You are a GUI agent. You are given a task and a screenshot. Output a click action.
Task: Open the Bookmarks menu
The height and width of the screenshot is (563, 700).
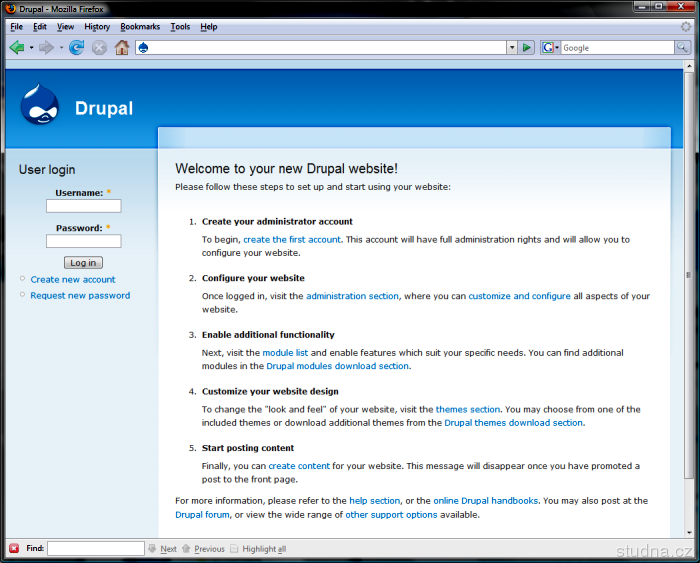tap(140, 27)
